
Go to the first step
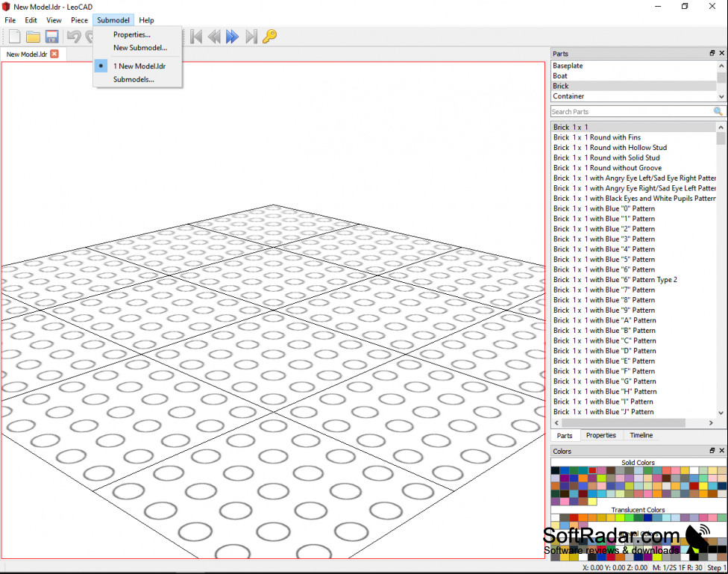tap(196, 37)
